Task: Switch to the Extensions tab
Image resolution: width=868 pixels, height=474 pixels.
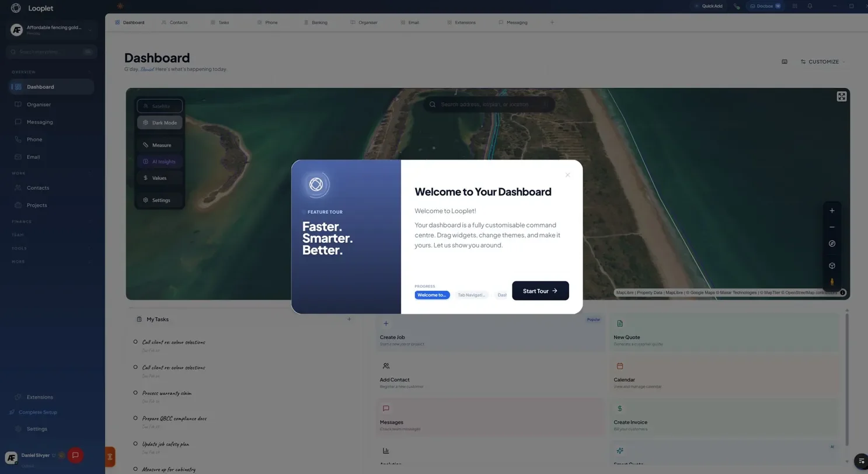Action: click(461, 22)
